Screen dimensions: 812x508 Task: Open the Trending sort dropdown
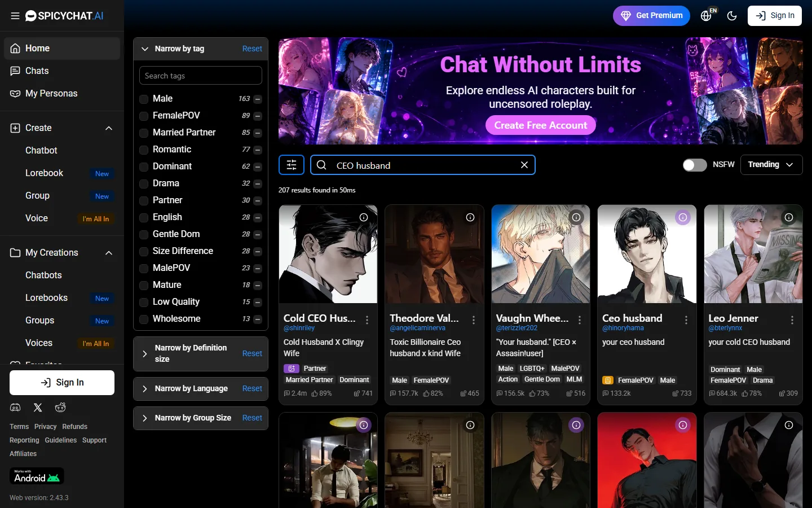771,165
